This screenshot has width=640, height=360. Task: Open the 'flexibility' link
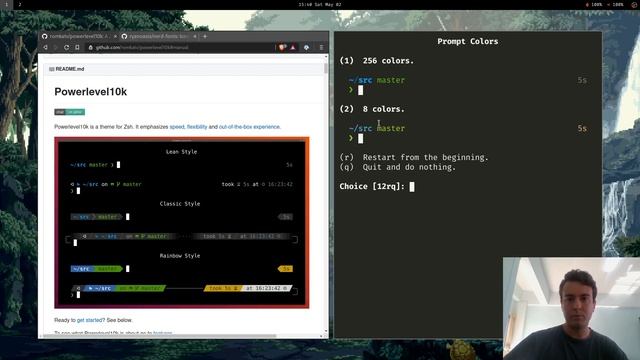pyautogui.click(x=197, y=127)
